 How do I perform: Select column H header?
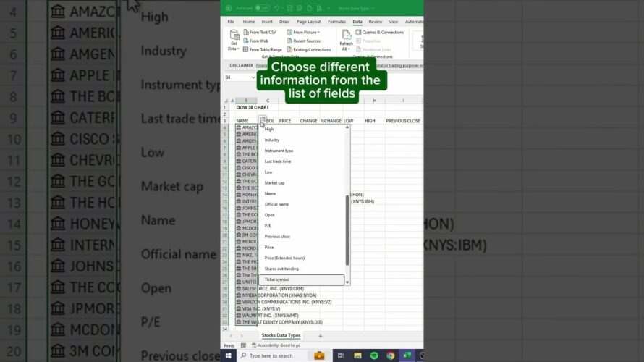coord(375,101)
